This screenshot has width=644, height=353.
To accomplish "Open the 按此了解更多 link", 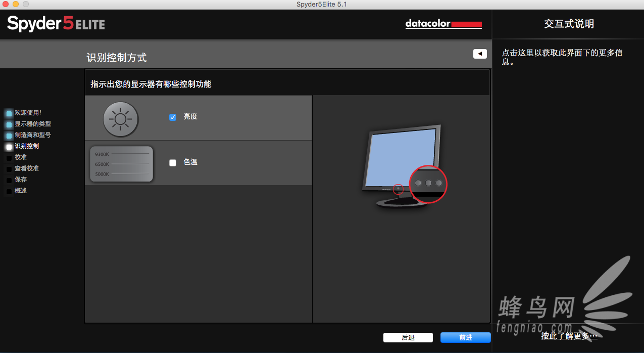I will (x=569, y=335).
